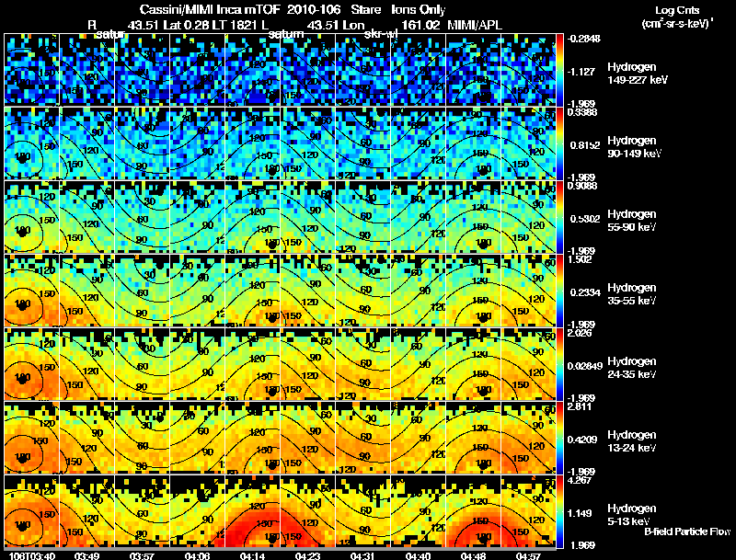
Task: Select the "Hydrogen 55-90 keV" row label
Action: click(x=631, y=221)
